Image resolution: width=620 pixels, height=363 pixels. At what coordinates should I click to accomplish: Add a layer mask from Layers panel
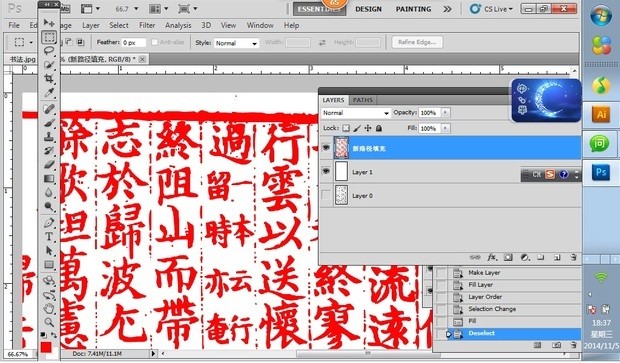click(x=508, y=257)
